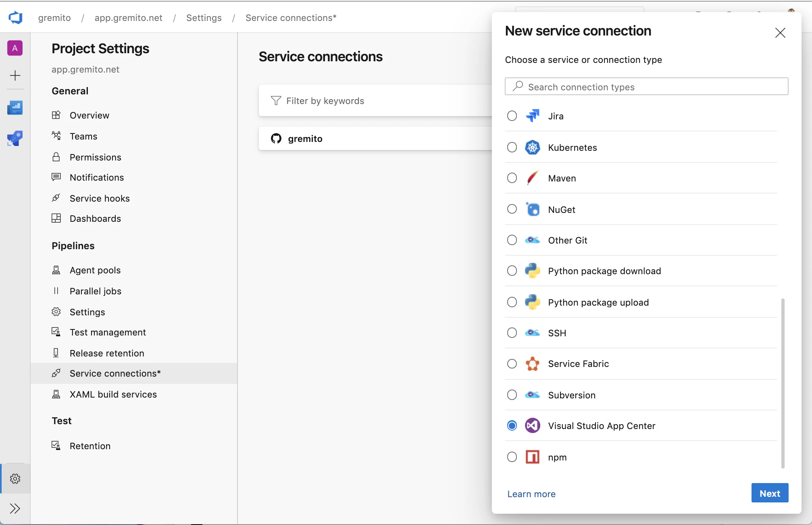Click the Subversion icon

[x=533, y=395]
